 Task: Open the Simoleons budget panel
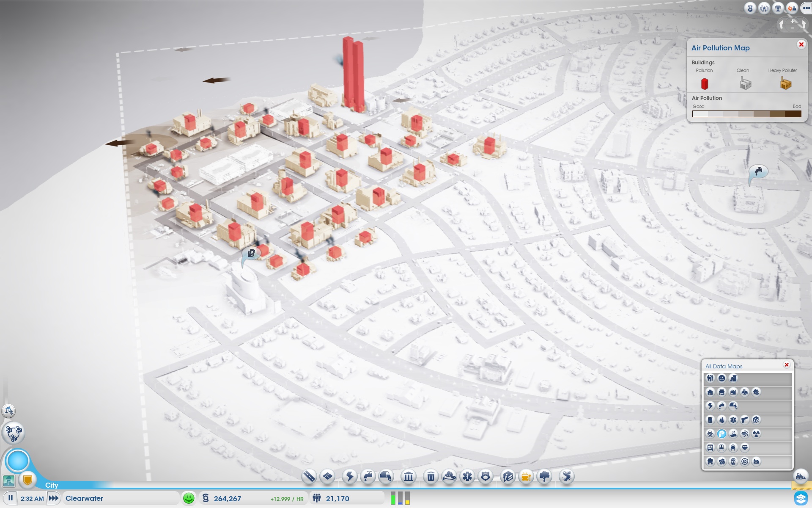coord(252,498)
